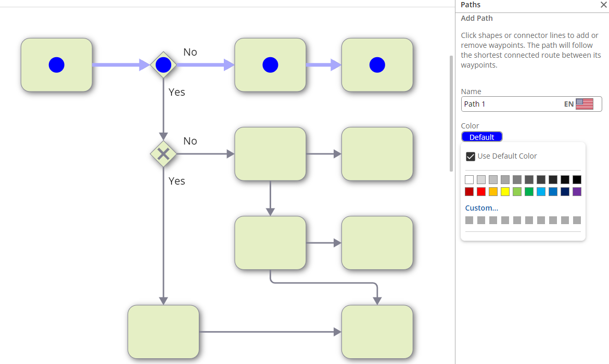This screenshot has width=609, height=364.
Task: Remove the waypoint on the top-left shape
Action: click(x=56, y=65)
